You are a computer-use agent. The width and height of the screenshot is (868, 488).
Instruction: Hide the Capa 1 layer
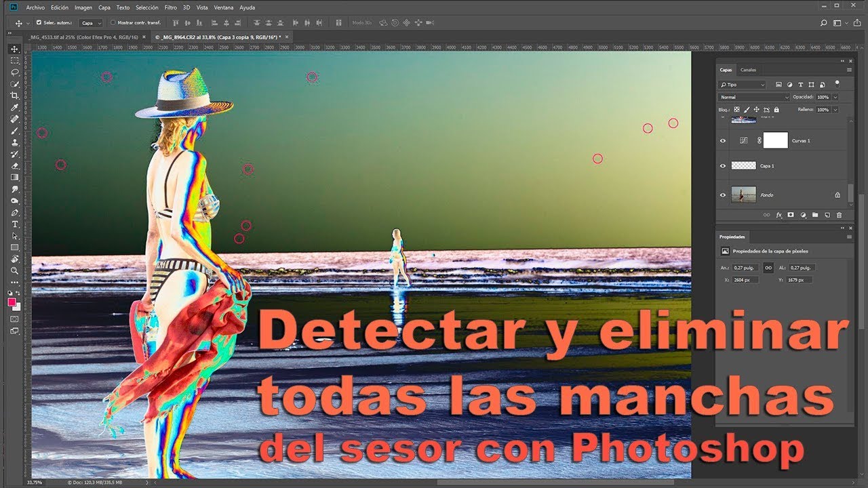[723, 165]
